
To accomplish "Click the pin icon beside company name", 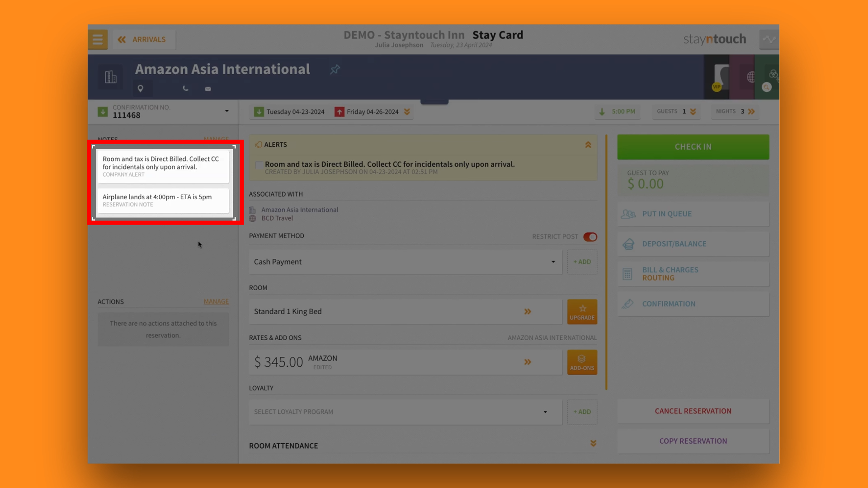I will tap(335, 70).
